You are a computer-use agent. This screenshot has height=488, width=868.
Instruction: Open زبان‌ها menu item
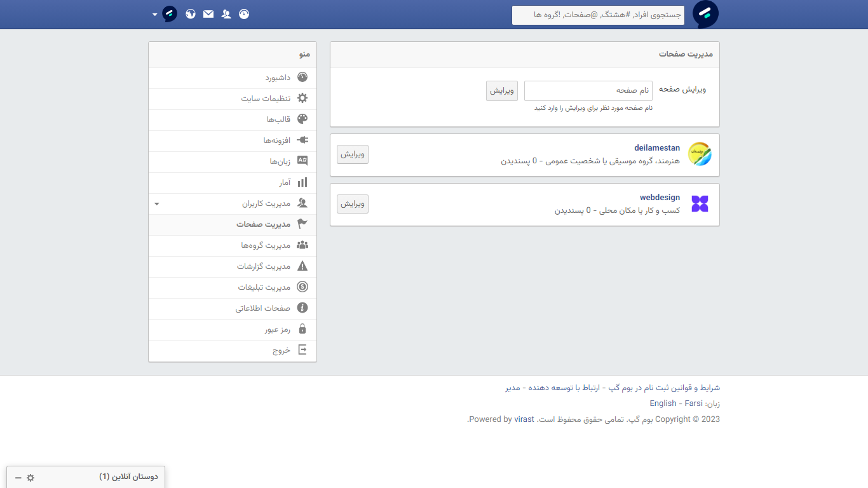tap(233, 161)
